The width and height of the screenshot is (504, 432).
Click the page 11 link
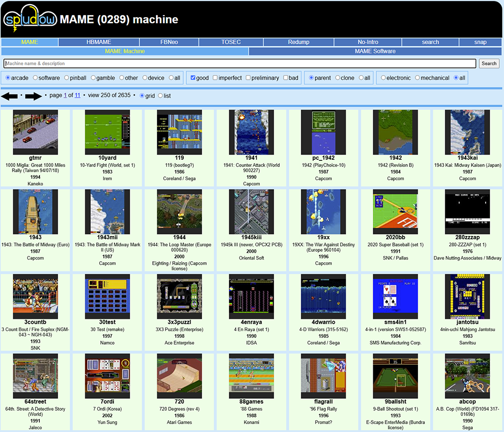(x=78, y=95)
